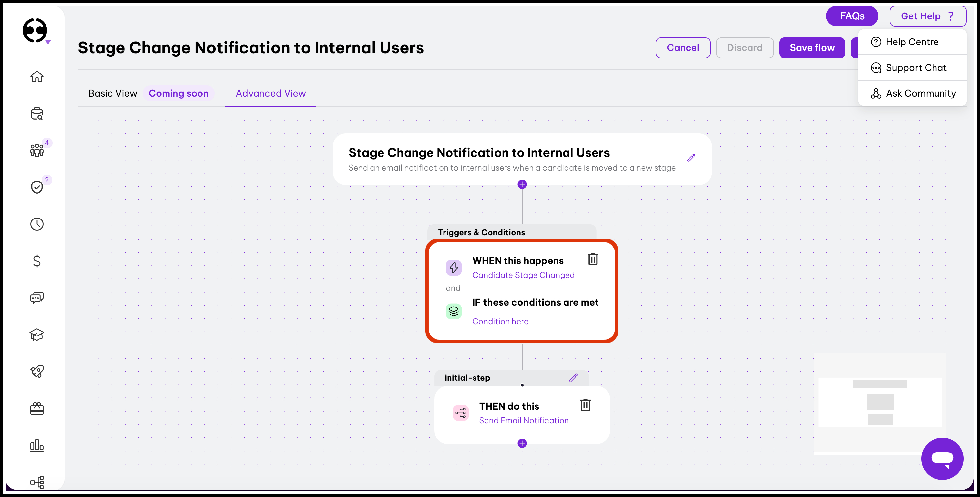The height and width of the screenshot is (497, 980).
Task: Delete the THEN do this action
Action: tap(585, 405)
